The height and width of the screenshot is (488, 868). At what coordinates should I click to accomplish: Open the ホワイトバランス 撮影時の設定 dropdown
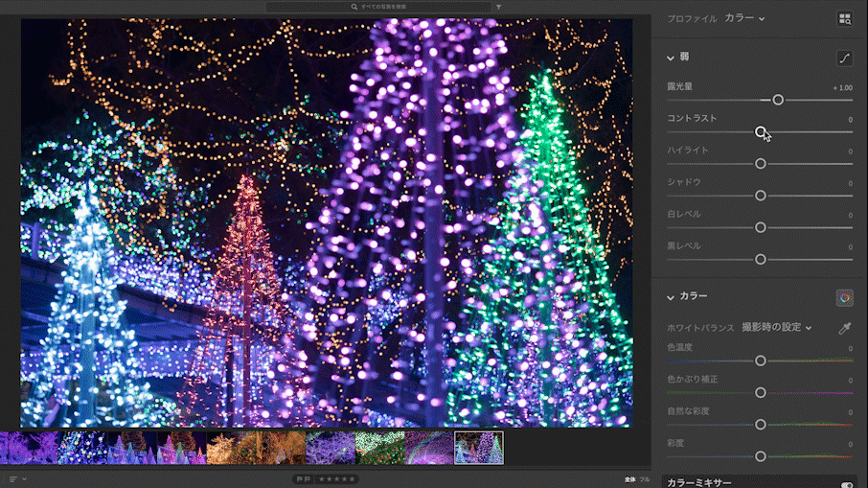tap(777, 327)
